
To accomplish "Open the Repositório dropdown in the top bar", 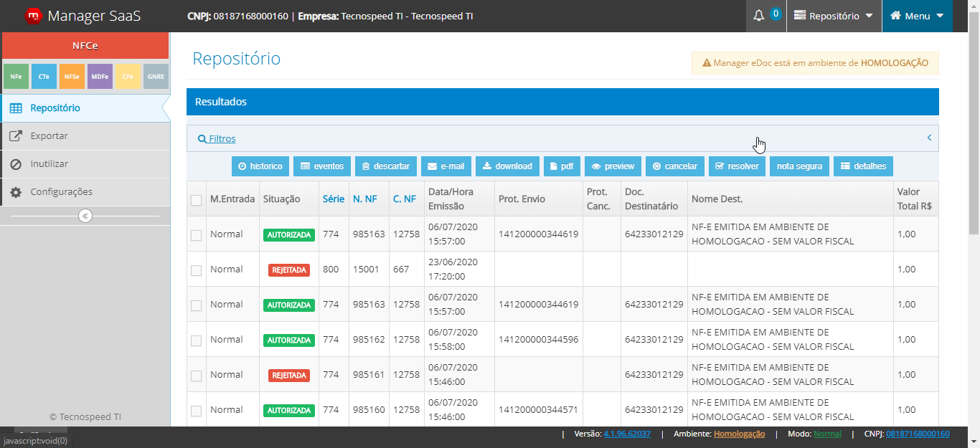I will coord(834,16).
